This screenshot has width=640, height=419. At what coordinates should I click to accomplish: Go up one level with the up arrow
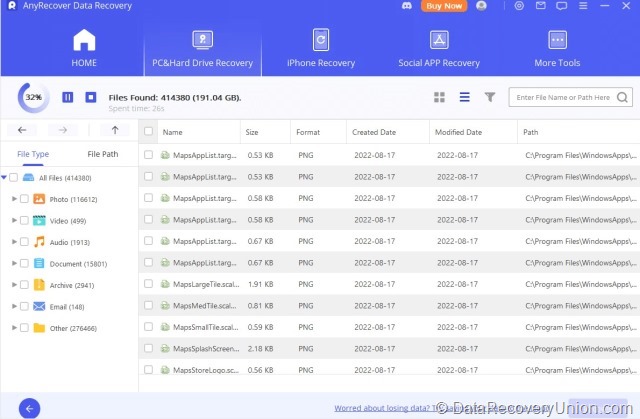coord(115,130)
